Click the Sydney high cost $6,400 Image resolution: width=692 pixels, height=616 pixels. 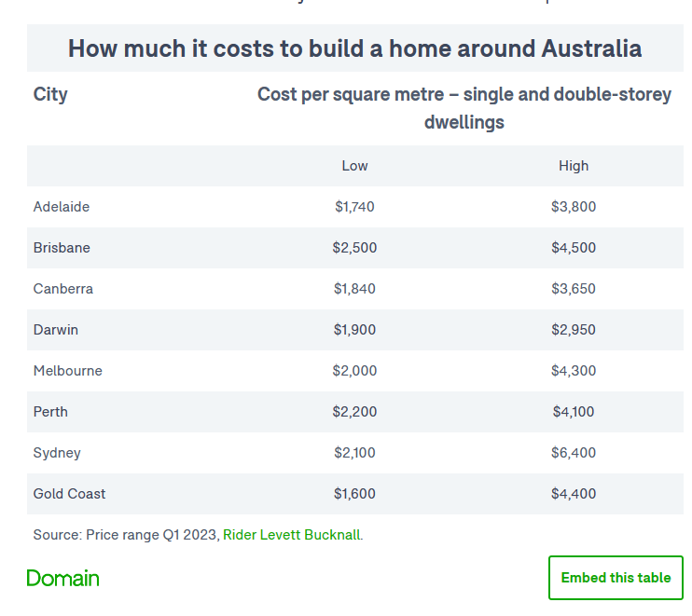[x=574, y=453]
